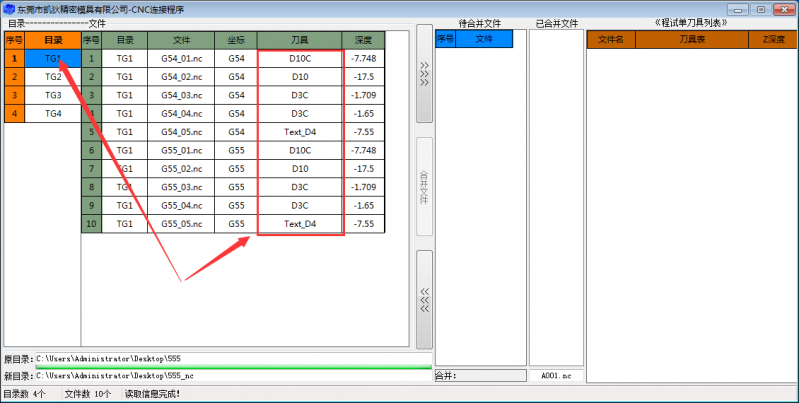Select directory TG1 in the directory list
The image size is (799, 403).
(x=53, y=59)
